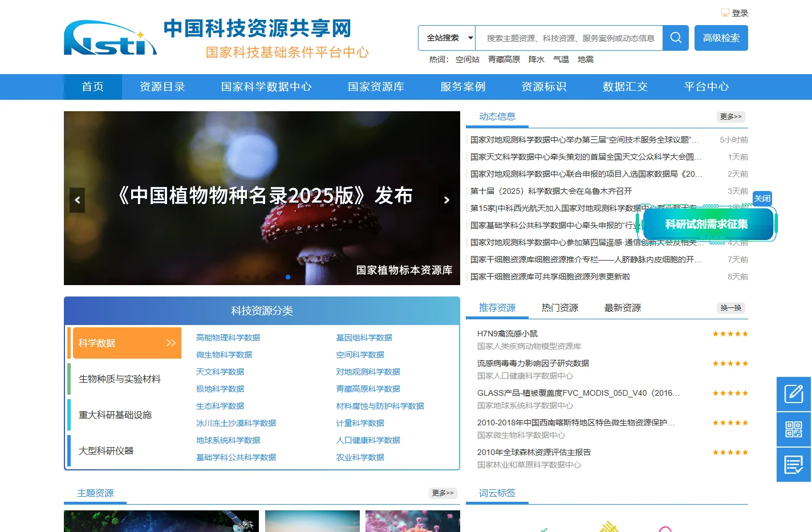Focus the site search input field

click(569, 38)
